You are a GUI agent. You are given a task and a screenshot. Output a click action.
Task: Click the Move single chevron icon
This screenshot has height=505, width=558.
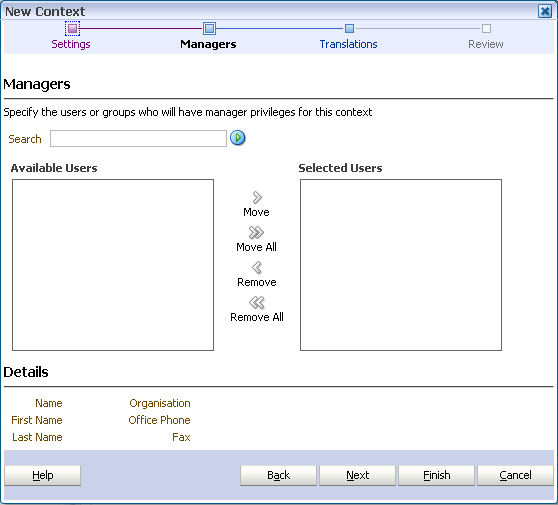(257, 197)
